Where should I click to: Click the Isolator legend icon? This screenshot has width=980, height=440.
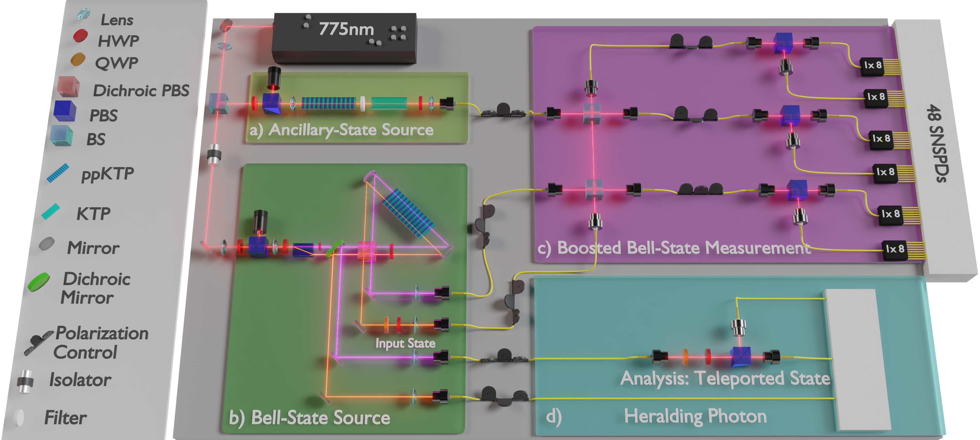[25, 381]
